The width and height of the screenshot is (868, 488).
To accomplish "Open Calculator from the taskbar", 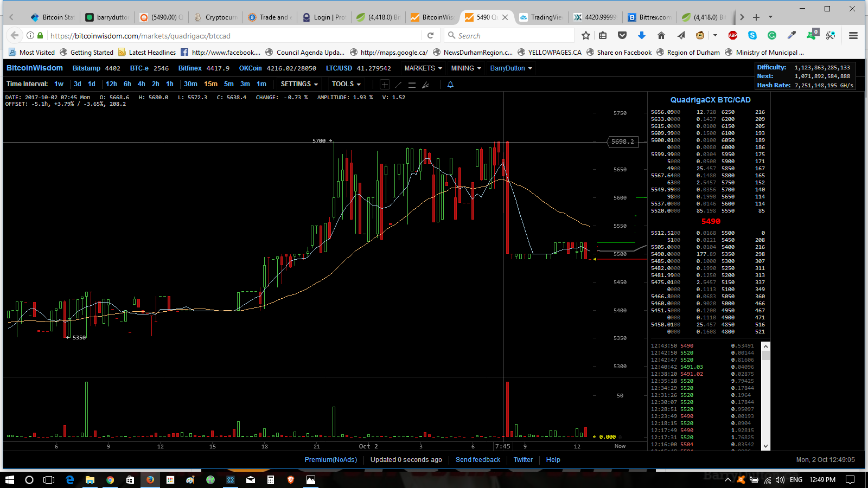I will point(271,480).
